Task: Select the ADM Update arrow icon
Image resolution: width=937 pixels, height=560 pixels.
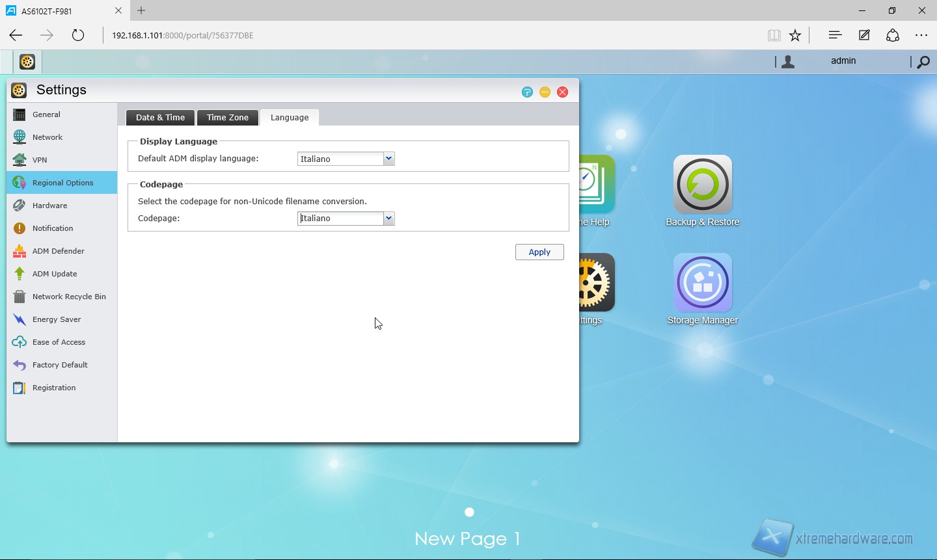Action: click(20, 274)
